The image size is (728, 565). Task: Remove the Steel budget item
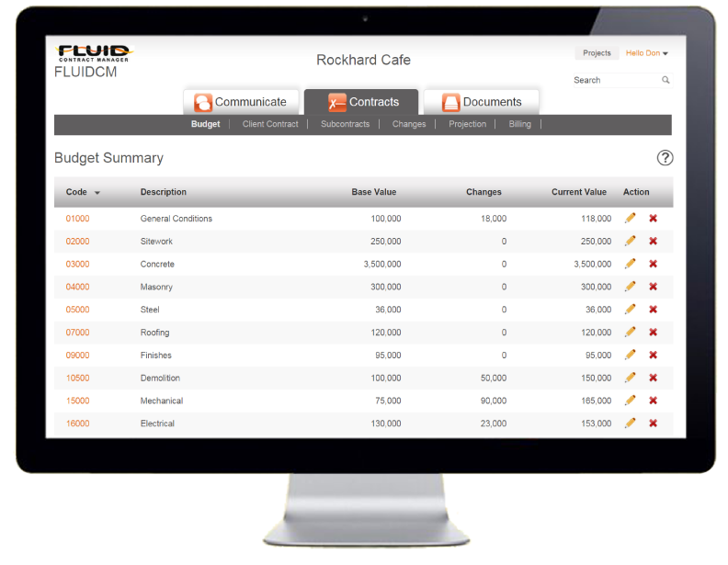653,309
